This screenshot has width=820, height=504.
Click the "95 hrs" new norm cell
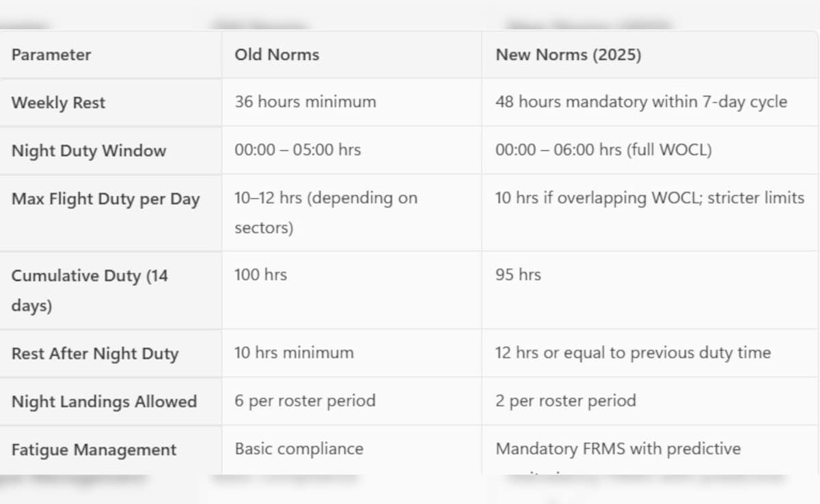(518, 275)
